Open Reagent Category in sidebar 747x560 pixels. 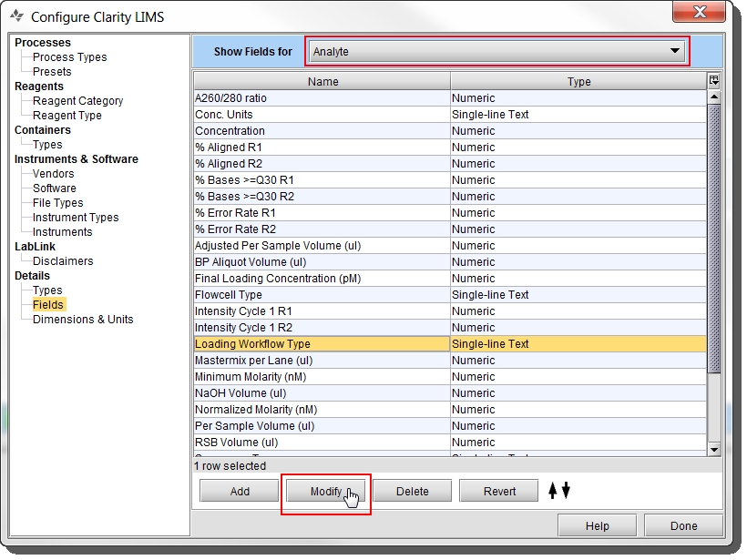(x=77, y=101)
